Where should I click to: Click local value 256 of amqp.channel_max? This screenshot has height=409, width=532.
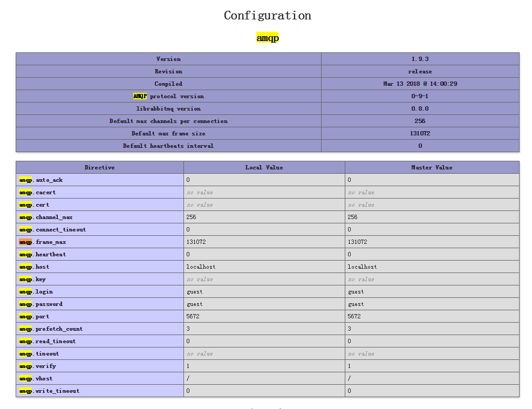click(192, 217)
